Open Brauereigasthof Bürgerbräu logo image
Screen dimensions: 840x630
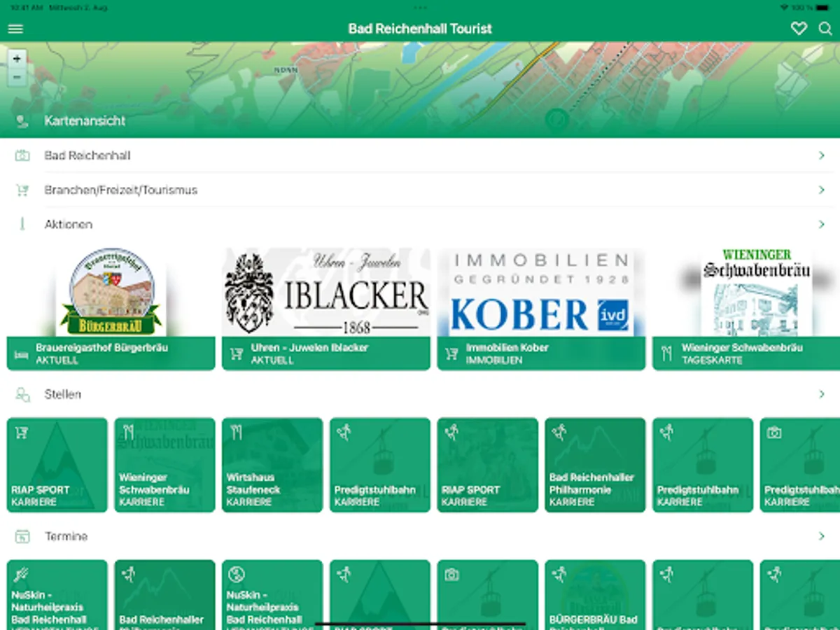coord(111,292)
